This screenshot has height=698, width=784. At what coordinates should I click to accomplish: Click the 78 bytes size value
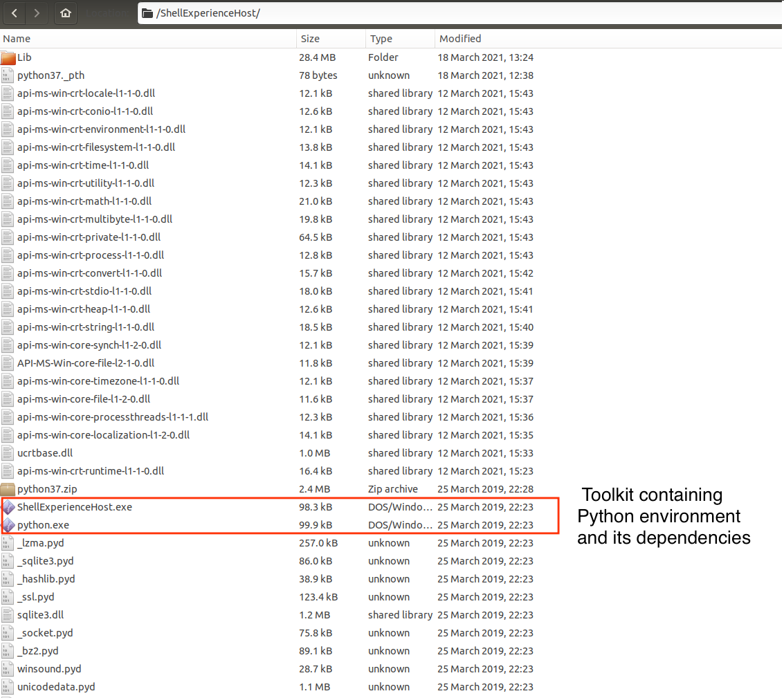[x=318, y=75]
